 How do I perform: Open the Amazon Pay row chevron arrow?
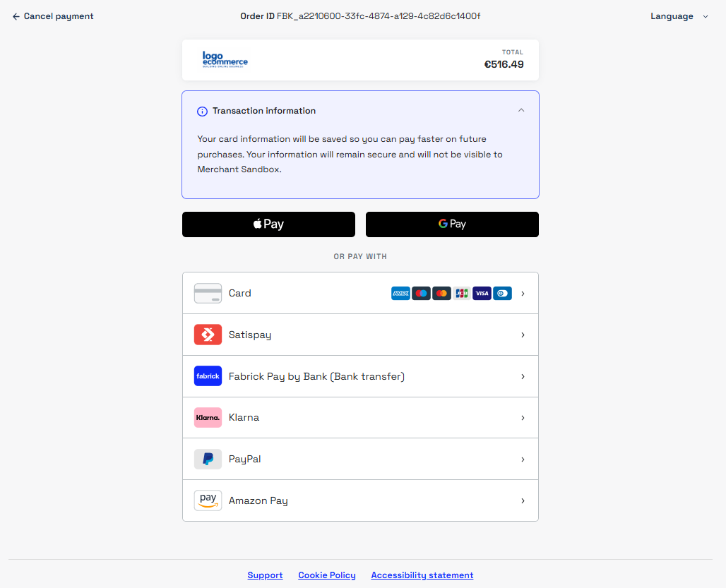[523, 500]
